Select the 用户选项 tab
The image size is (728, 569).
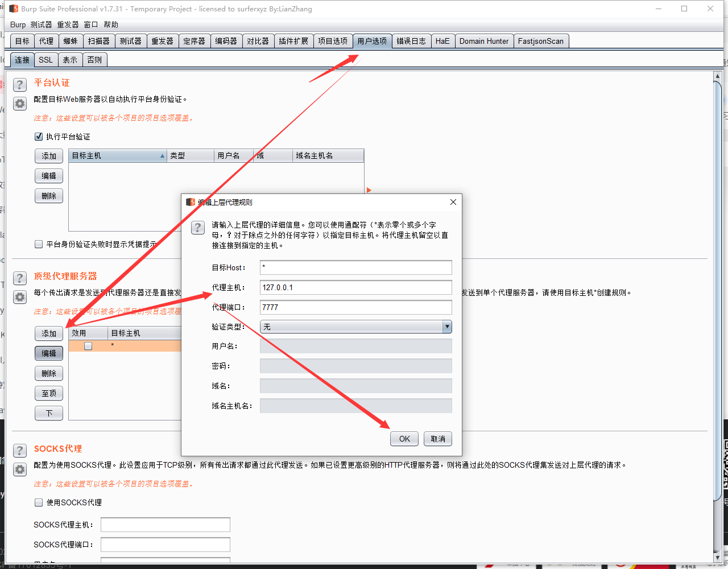372,41
